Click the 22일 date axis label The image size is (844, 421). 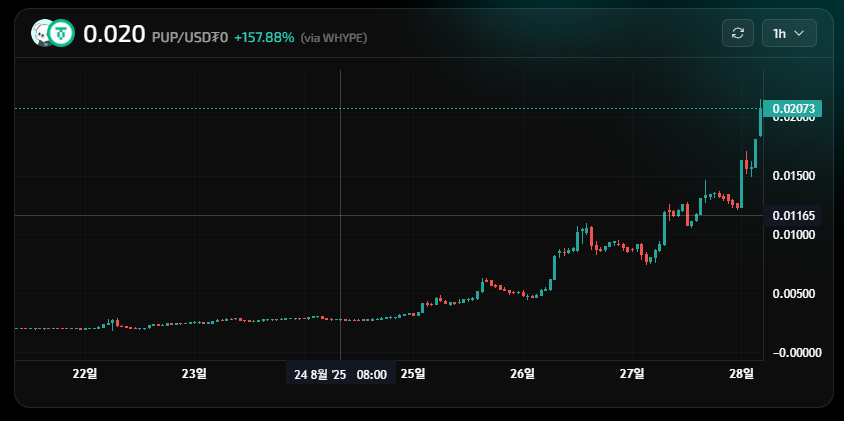(x=85, y=374)
